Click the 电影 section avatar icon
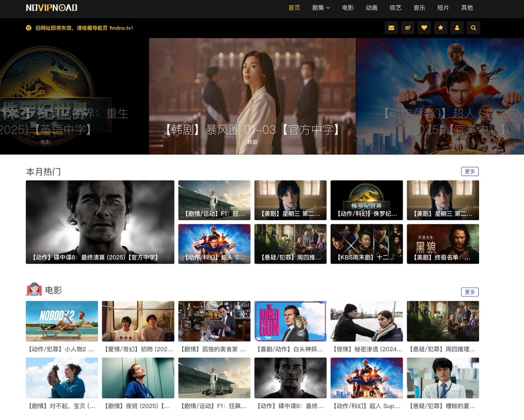 (x=34, y=290)
